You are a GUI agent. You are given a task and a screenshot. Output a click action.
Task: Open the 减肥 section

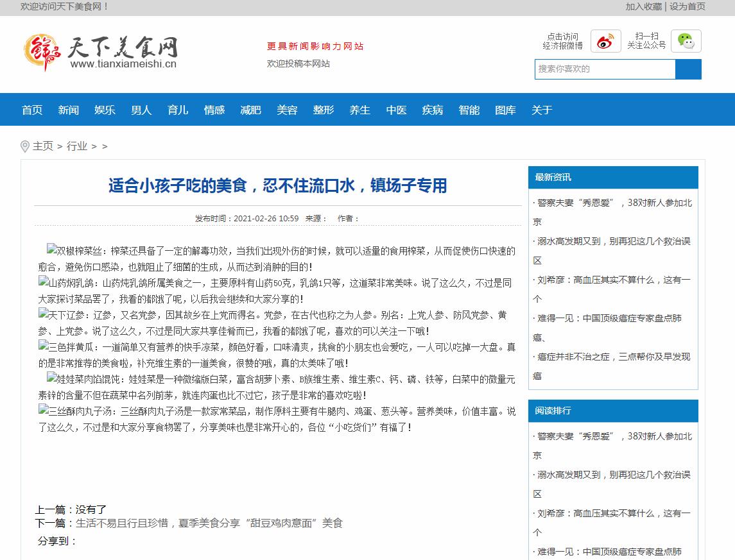click(x=251, y=110)
